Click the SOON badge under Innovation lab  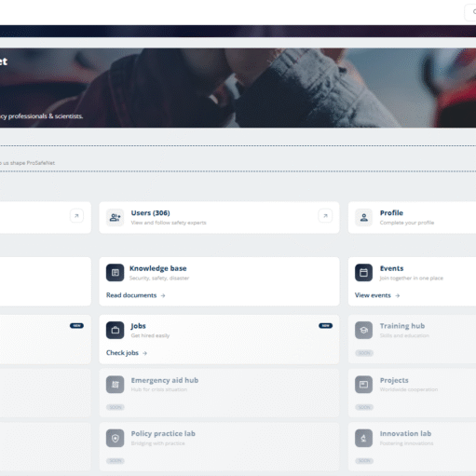click(364, 461)
